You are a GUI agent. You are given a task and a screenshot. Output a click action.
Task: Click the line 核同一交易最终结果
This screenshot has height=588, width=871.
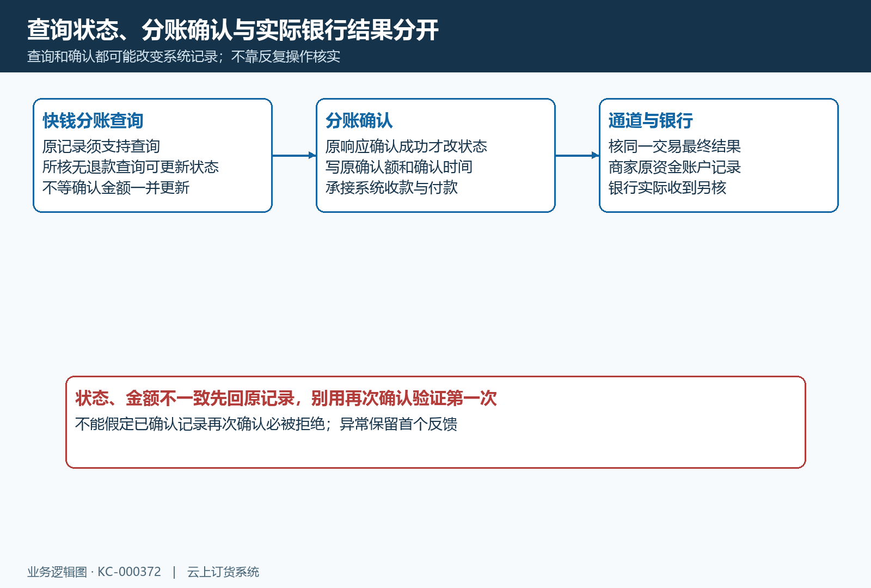(x=674, y=146)
